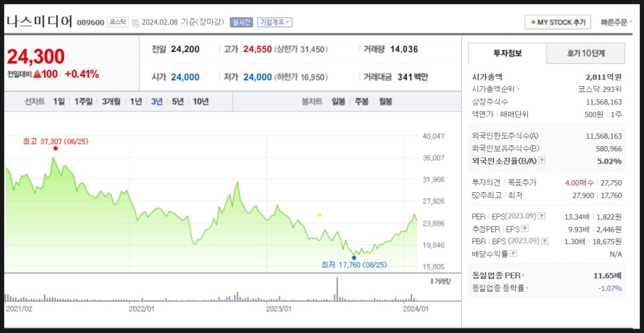This screenshot has width=644, height=333.
Task: Open the 시가총액순위 link
Action: point(496,89)
